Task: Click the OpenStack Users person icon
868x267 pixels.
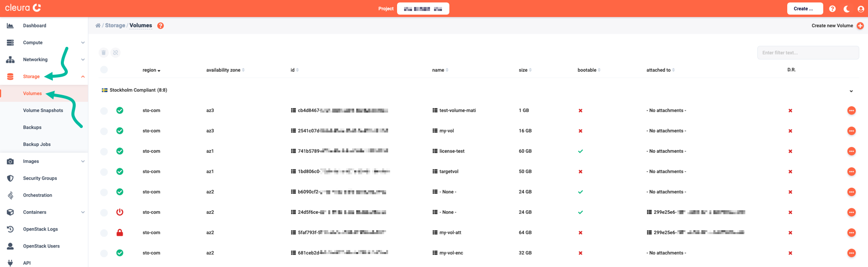Action: tap(10, 246)
